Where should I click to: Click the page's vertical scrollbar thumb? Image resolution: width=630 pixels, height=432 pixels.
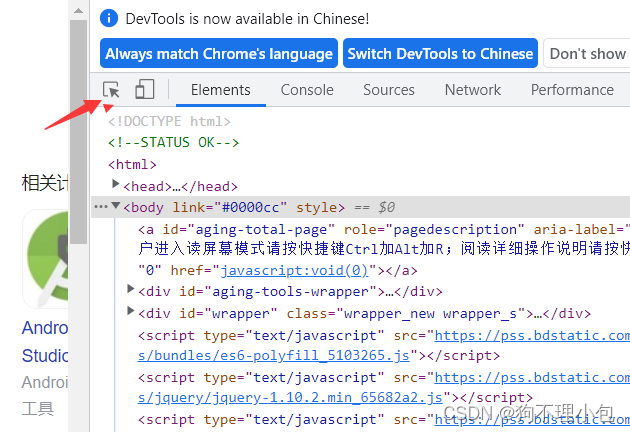(79, 132)
